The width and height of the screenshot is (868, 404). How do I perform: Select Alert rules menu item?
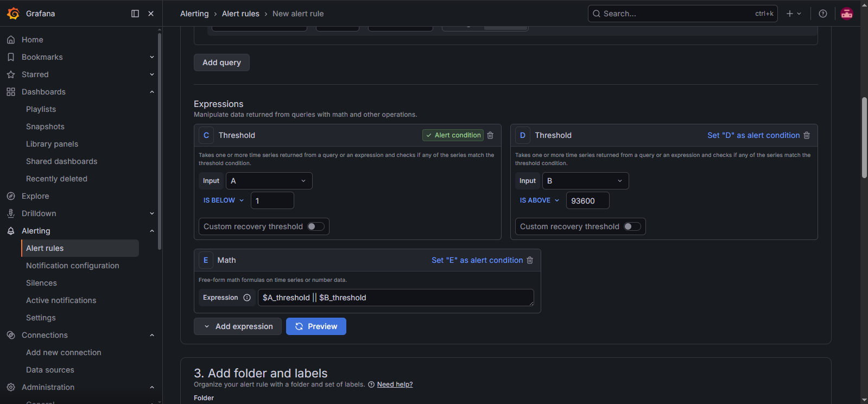[80, 248]
